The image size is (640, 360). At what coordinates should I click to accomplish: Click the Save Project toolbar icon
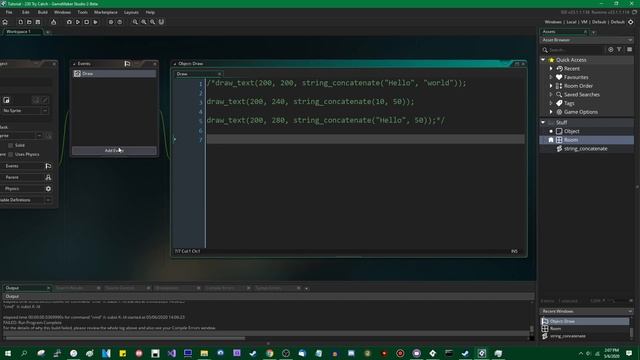pyautogui.click(x=38, y=22)
